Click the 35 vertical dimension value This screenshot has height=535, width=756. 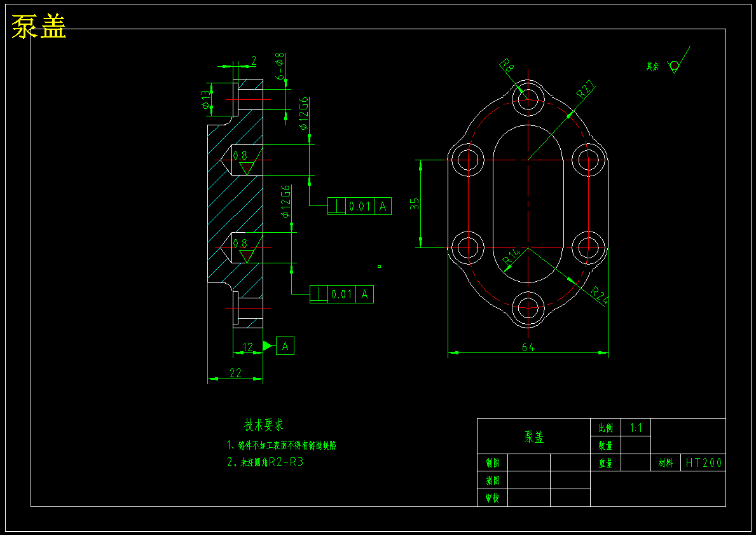pyautogui.click(x=415, y=204)
